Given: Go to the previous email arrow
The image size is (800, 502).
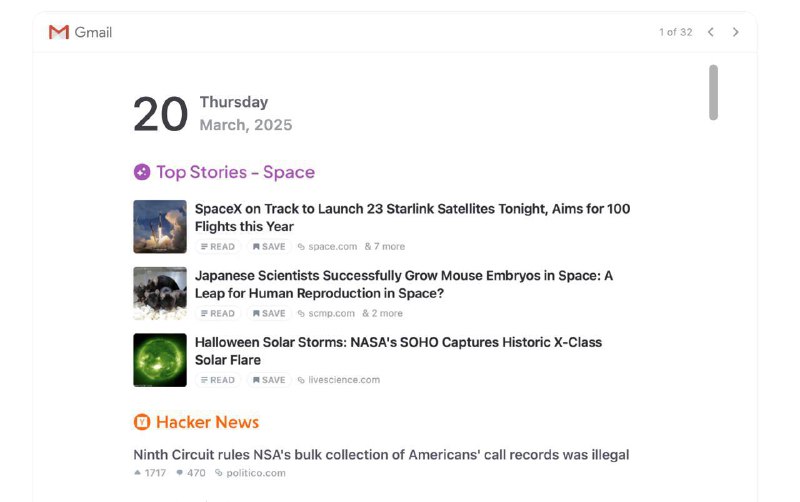Looking at the screenshot, I should (711, 32).
